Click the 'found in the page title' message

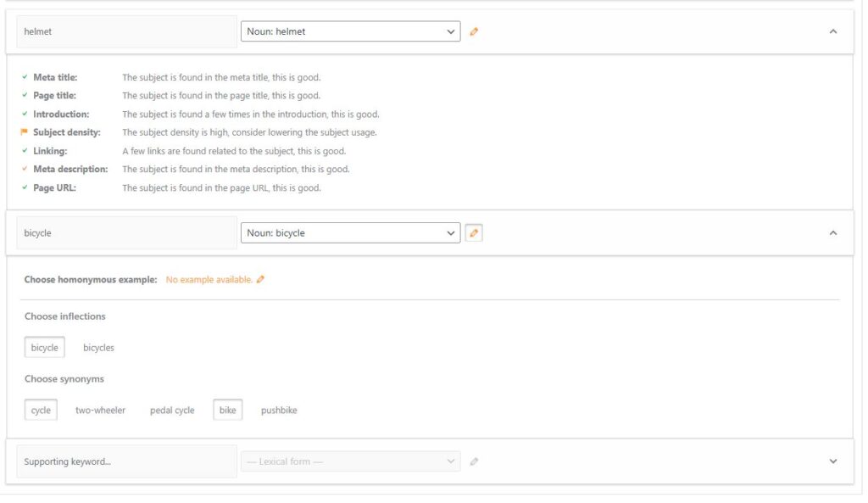(x=221, y=95)
